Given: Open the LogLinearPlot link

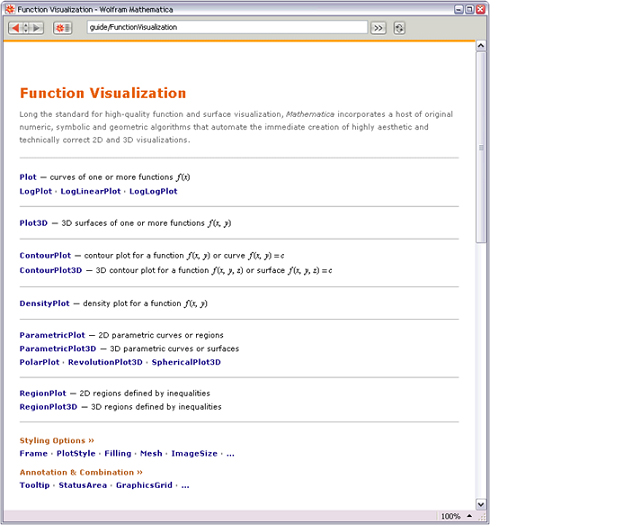Looking at the screenshot, I should (90, 191).
